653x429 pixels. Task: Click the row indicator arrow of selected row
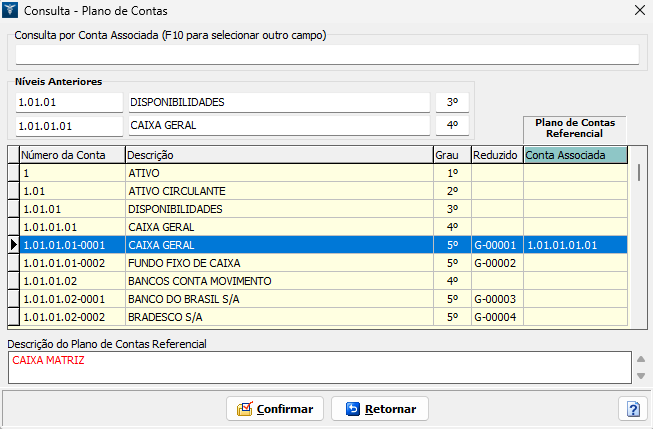(13, 245)
